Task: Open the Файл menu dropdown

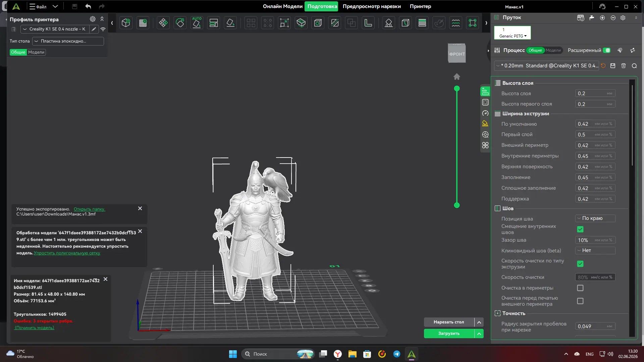Action: 44,6
